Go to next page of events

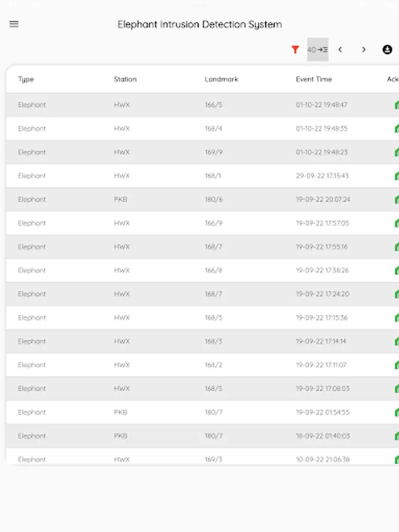coord(364,50)
